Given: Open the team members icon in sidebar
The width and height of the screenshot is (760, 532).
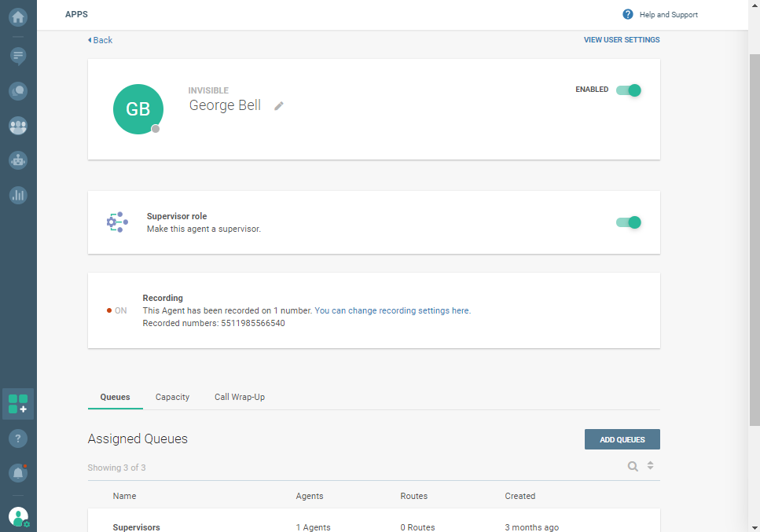Looking at the screenshot, I should [17, 125].
